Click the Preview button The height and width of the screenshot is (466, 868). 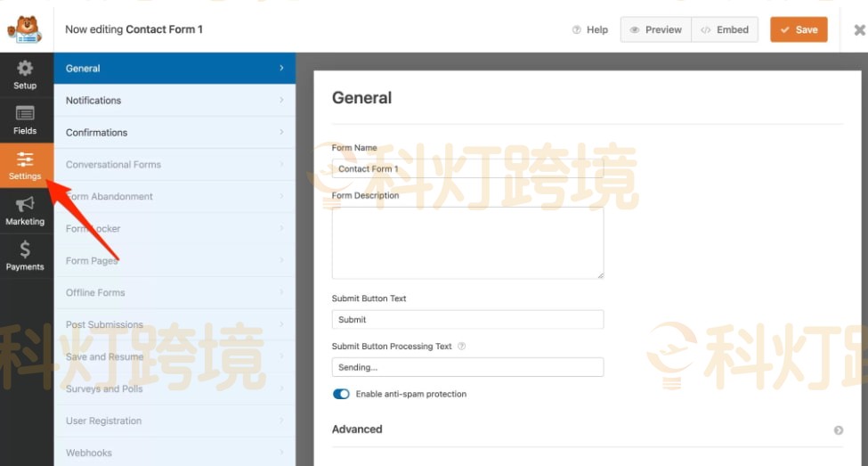(655, 29)
